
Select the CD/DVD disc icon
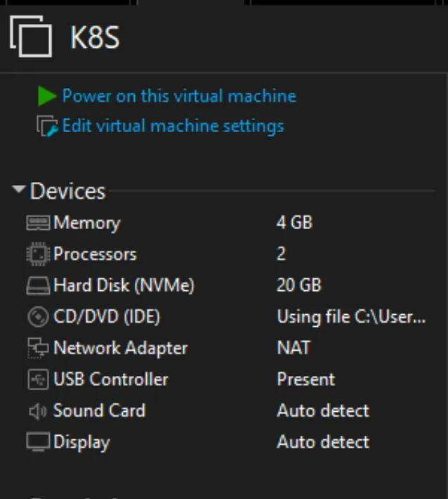38,317
